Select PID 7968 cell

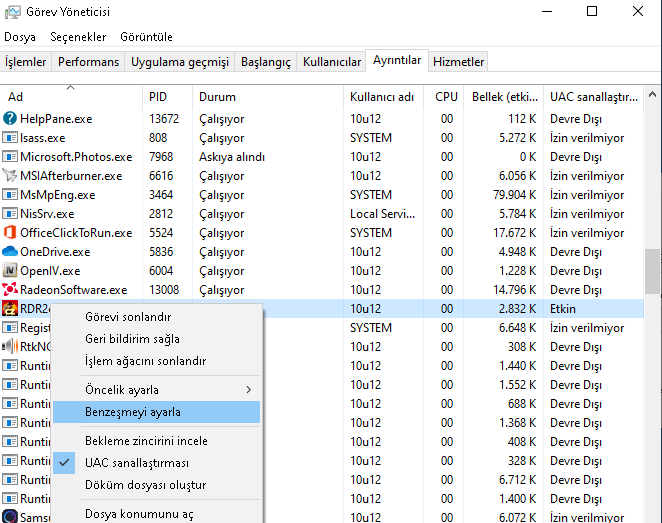pos(161,157)
